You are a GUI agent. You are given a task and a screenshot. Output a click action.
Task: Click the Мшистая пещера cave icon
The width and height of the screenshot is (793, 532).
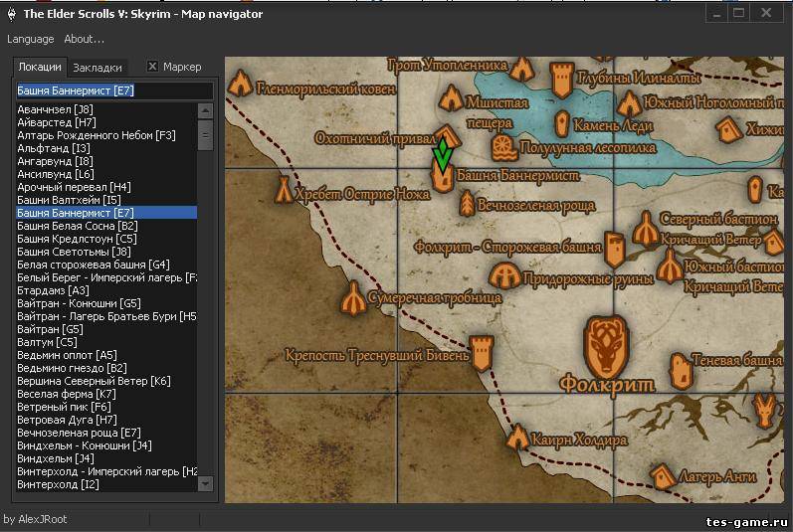451,98
